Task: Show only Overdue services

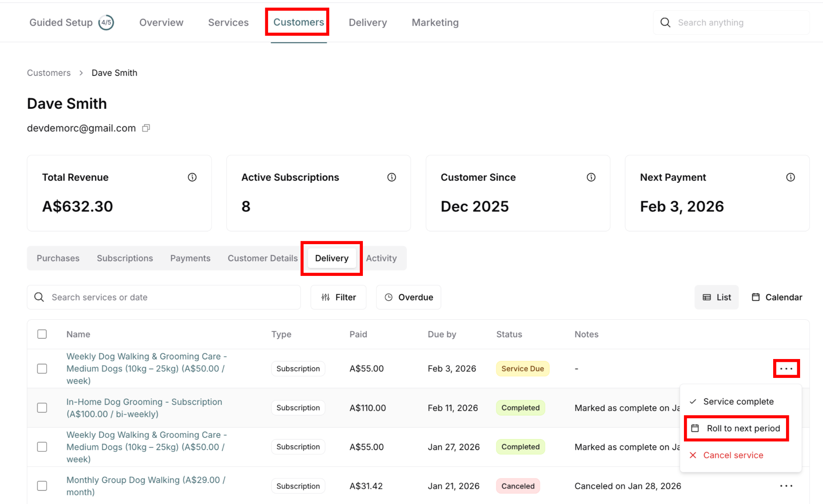Action: coord(408,297)
